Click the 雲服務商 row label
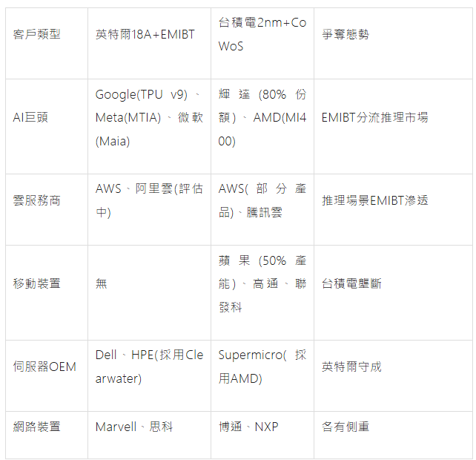The image size is (476, 460). click(37, 200)
